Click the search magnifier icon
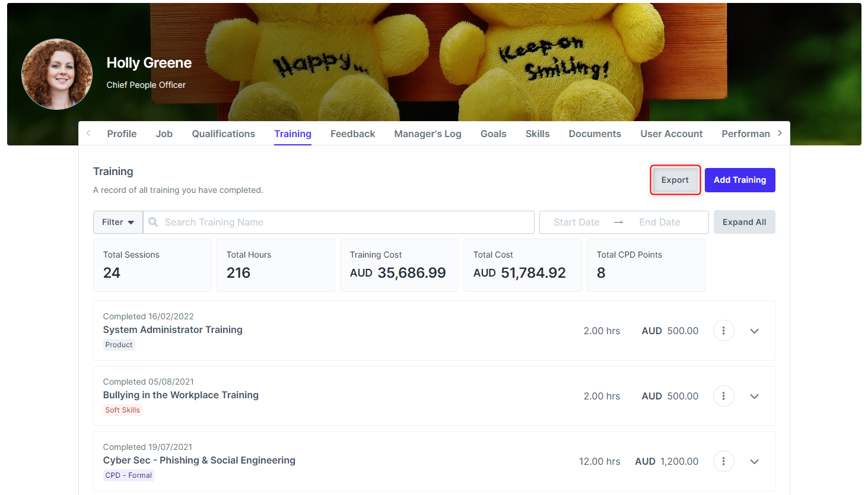The height and width of the screenshot is (495, 868). (x=153, y=222)
